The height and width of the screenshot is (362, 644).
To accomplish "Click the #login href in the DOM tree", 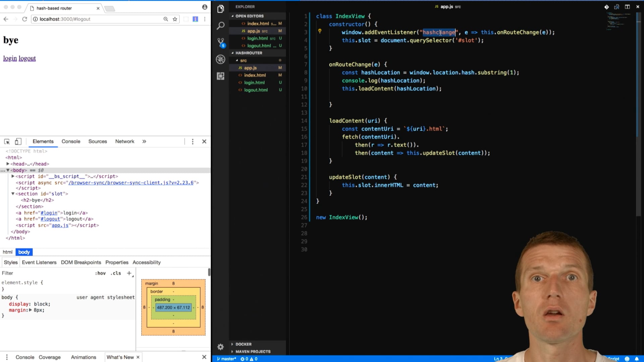I will coord(49,213).
